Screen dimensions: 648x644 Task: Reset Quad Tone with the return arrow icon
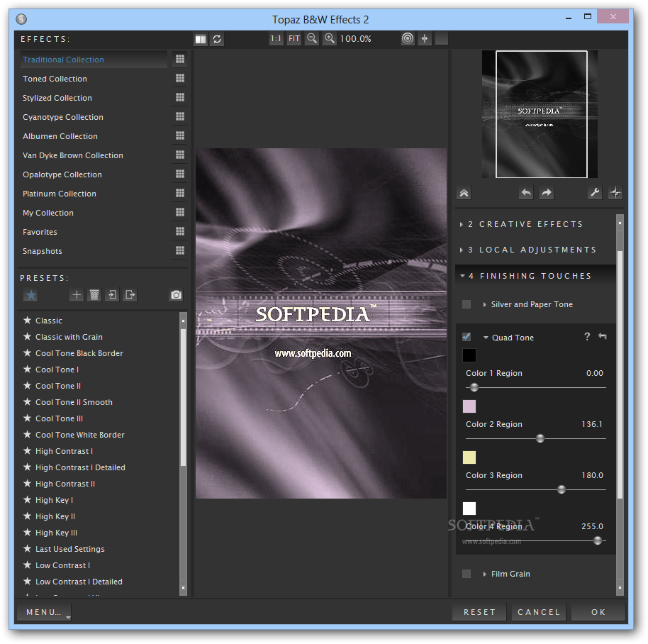tap(603, 337)
